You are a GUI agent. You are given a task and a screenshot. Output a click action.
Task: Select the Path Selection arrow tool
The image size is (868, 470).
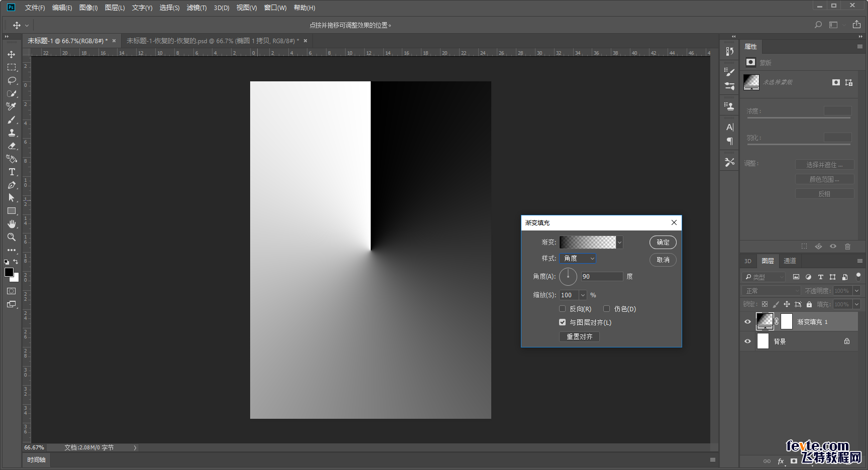click(12, 198)
